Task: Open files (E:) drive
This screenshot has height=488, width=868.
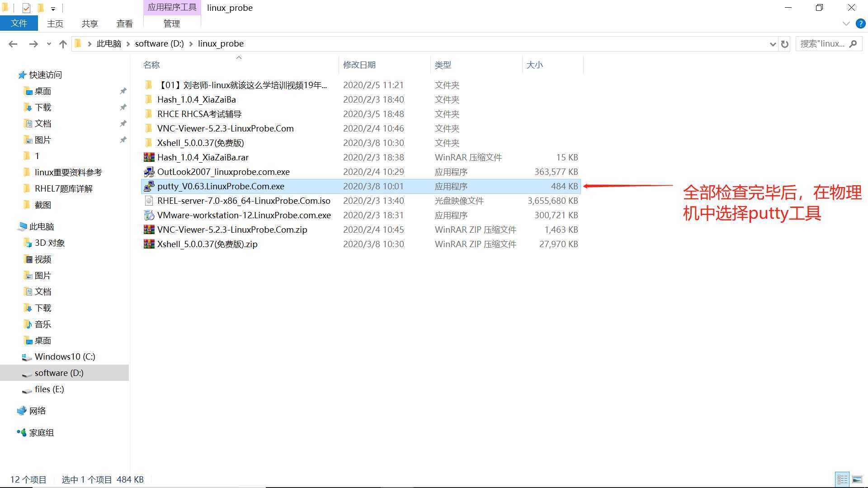Action: tap(49, 389)
